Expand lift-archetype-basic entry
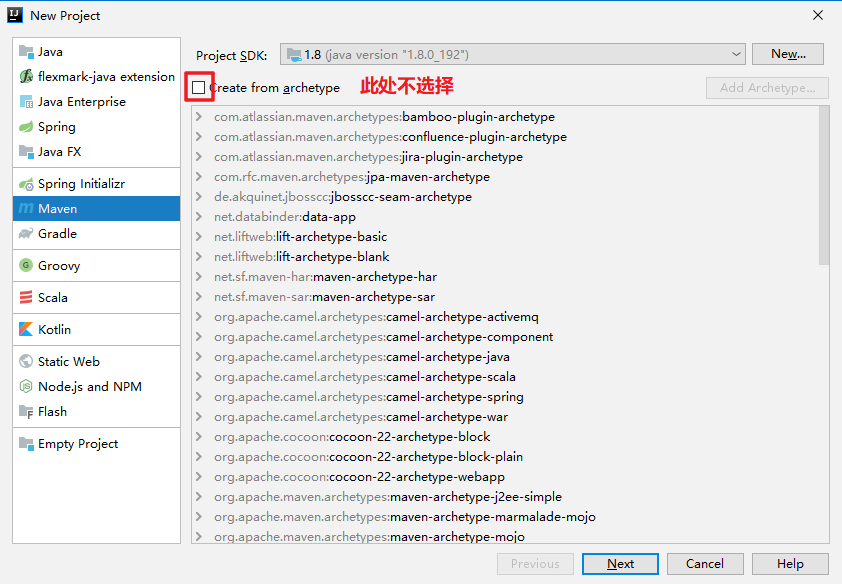The height and width of the screenshot is (584, 842). click(x=199, y=236)
